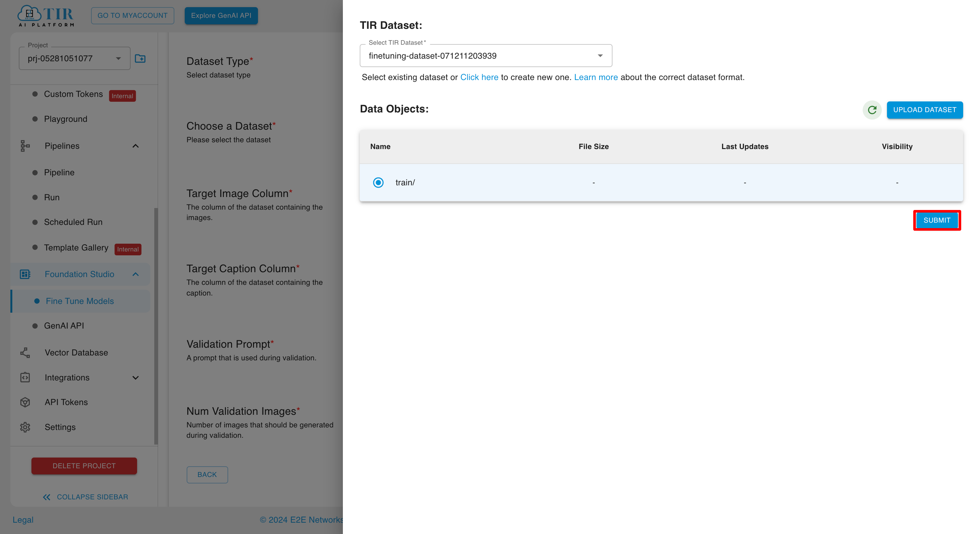Click the Settings gear icon
This screenshot has height=534, width=980.
point(25,427)
